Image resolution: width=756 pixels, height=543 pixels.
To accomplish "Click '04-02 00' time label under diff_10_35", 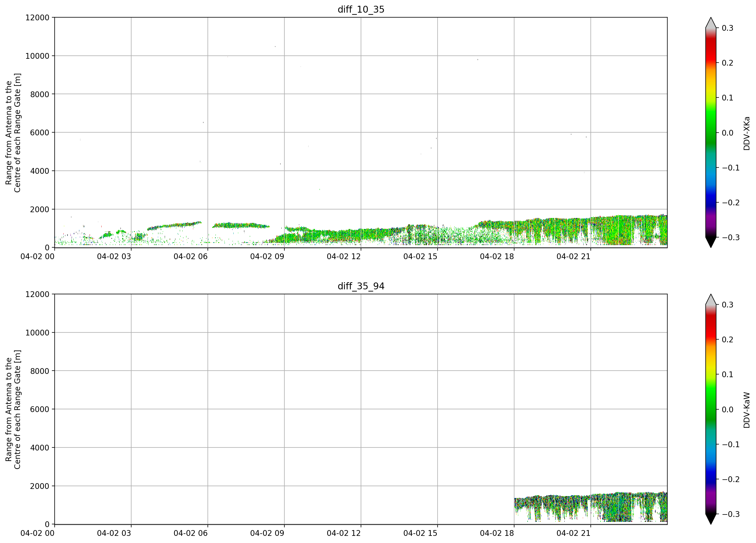I will (37, 256).
